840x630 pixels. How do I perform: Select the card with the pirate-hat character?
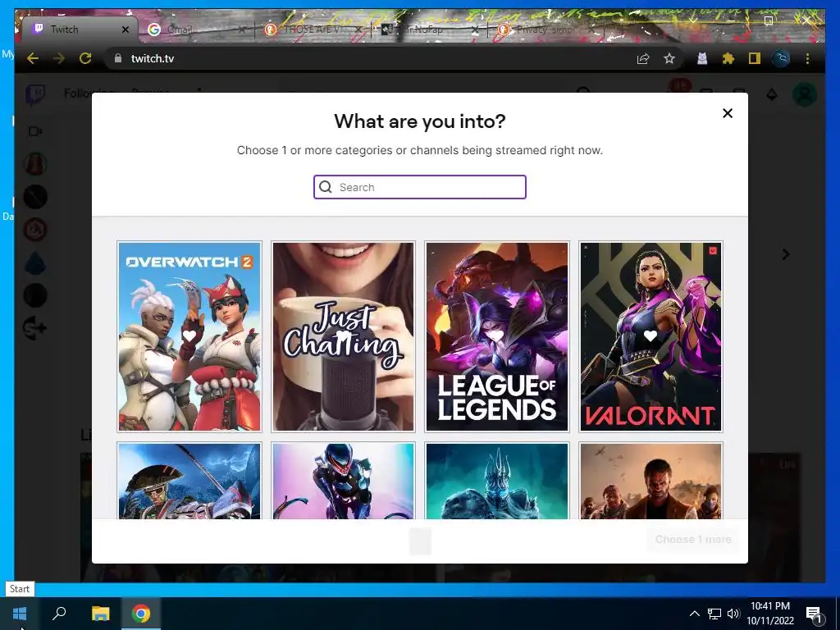point(189,481)
